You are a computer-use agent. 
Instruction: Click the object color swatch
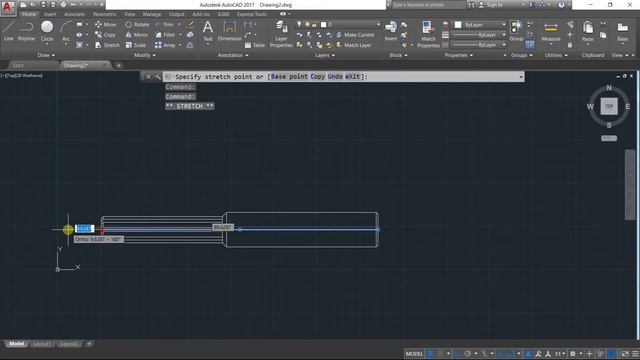458,25
